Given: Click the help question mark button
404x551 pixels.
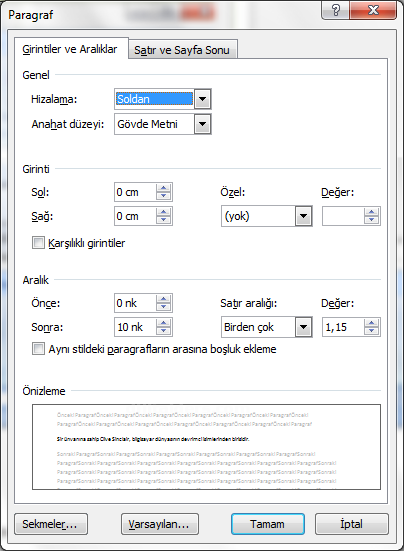Looking at the screenshot, I should pos(335,10).
